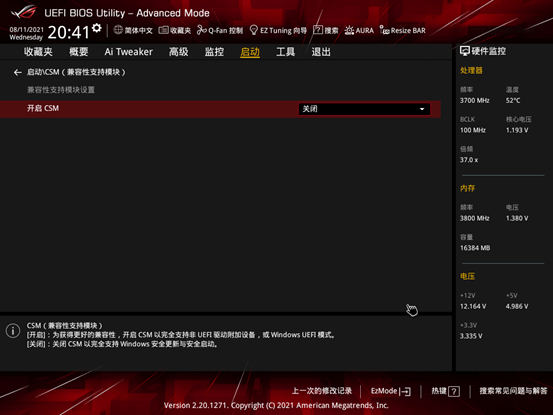This screenshot has width=553, height=415.
Task: Click the 硬件监控 monitor icon
Action: [464, 51]
